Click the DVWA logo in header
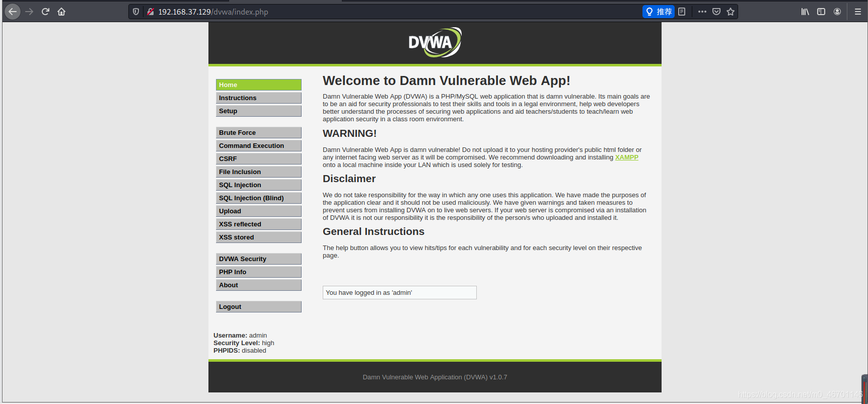868x404 pixels. [x=435, y=42]
